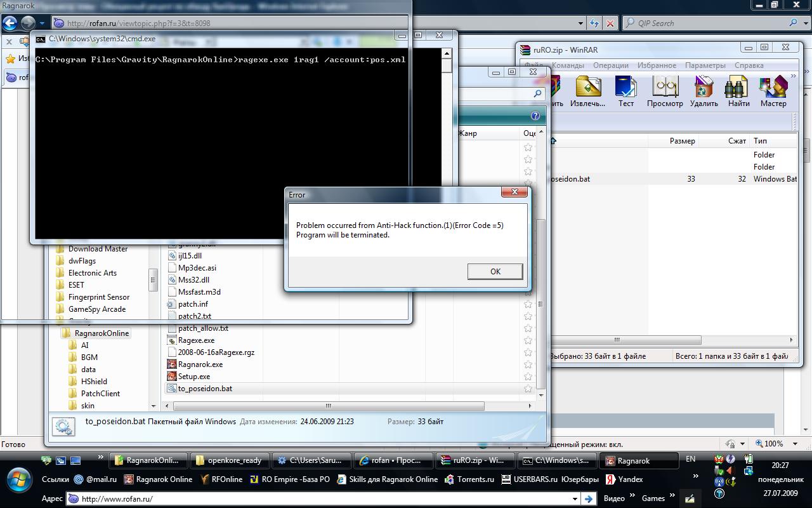Open RFOnline link in taskbar Links
This screenshot has height=508, width=812.
tap(221, 479)
